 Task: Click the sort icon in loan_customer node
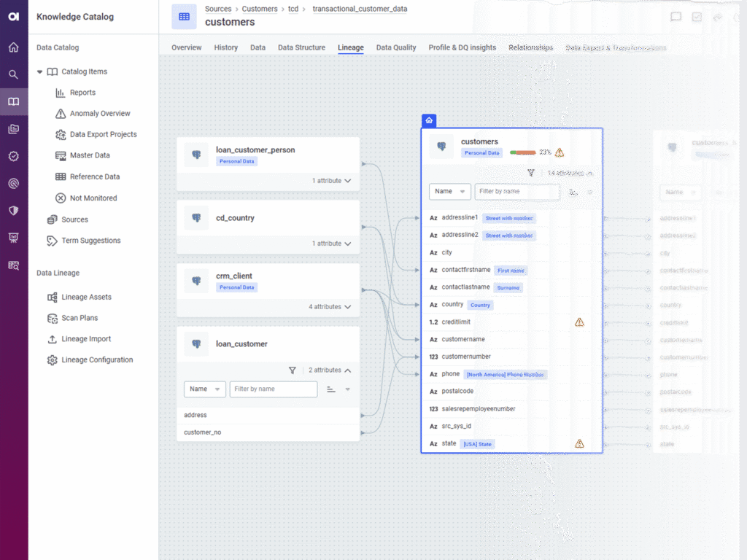pyautogui.click(x=331, y=389)
